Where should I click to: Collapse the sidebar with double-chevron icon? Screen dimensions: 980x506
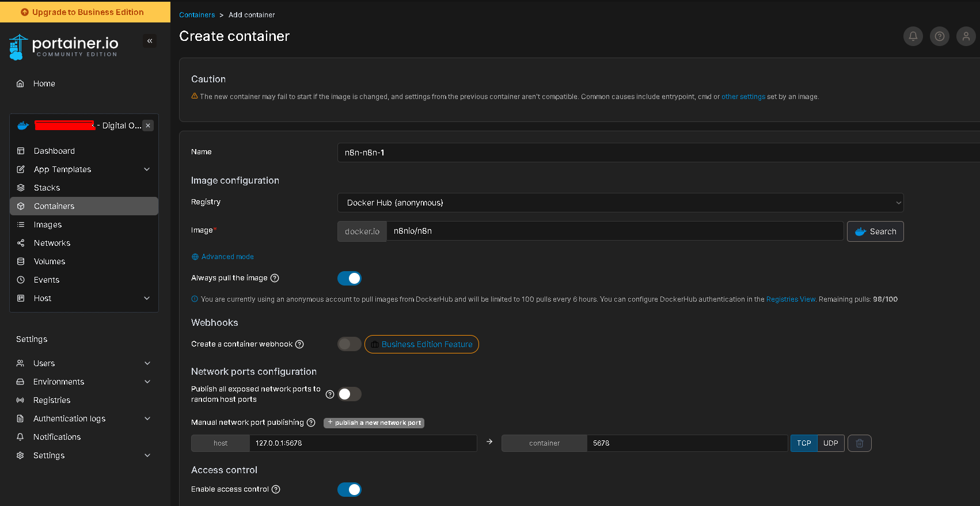150,41
